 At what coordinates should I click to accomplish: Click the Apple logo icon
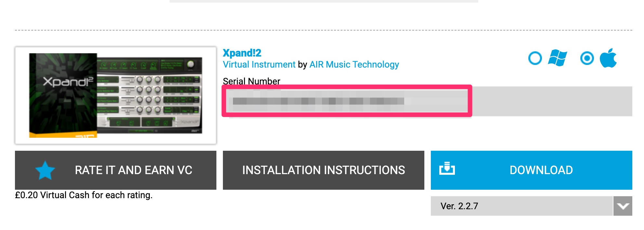tap(608, 58)
